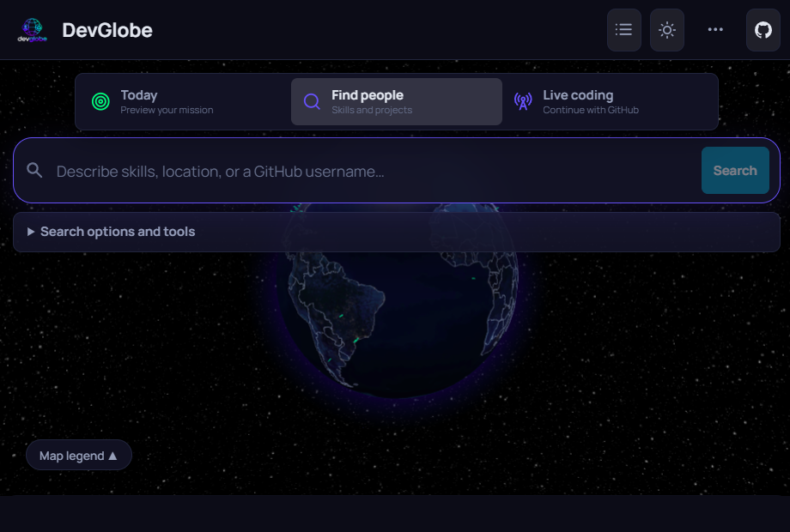Click the DevGlobe title text
Image resolution: width=790 pixels, height=532 pixels.
coord(107,30)
